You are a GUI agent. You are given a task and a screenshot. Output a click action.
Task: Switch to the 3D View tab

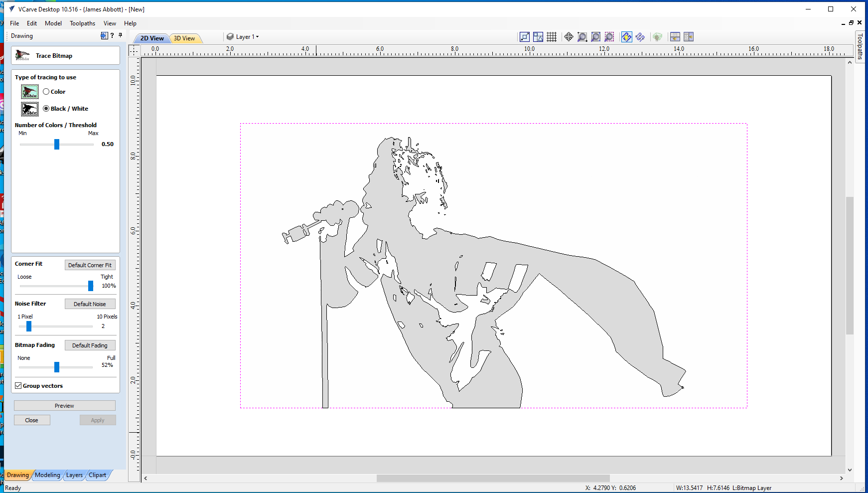(x=184, y=38)
